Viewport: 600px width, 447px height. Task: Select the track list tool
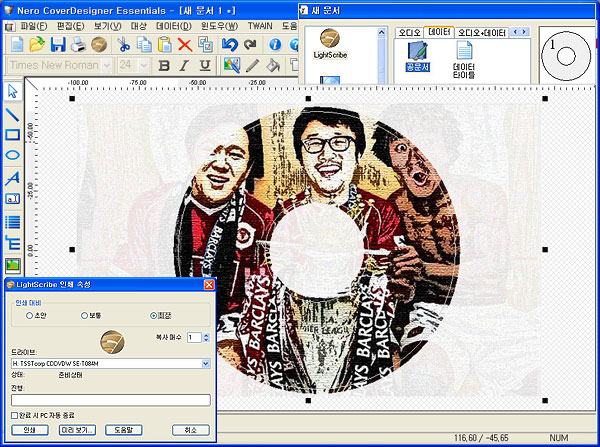[13, 222]
